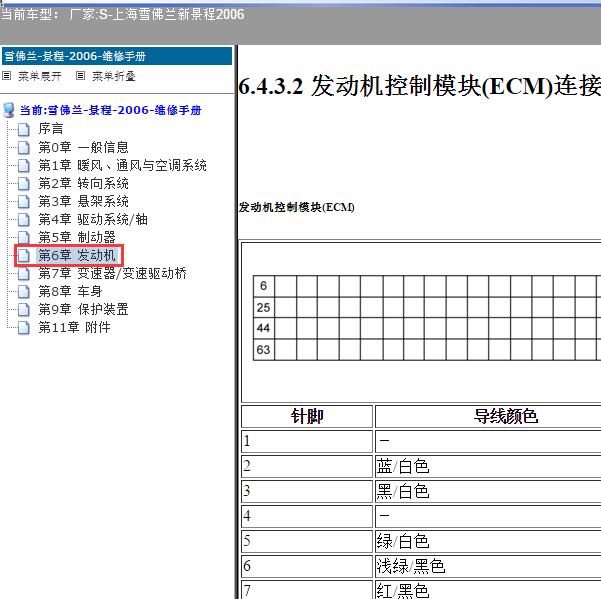
Task: Click the page icon beside 第9章 保护装置
Action: click(x=24, y=310)
